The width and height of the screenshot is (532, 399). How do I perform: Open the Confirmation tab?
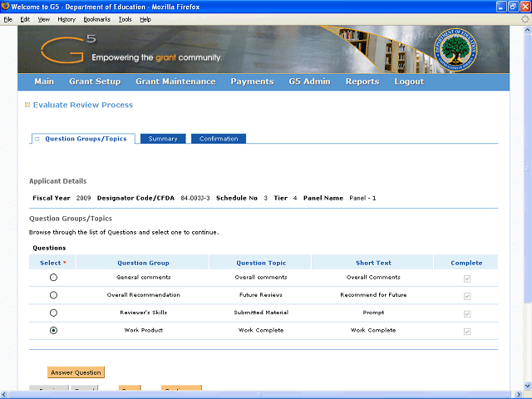coord(219,139)
